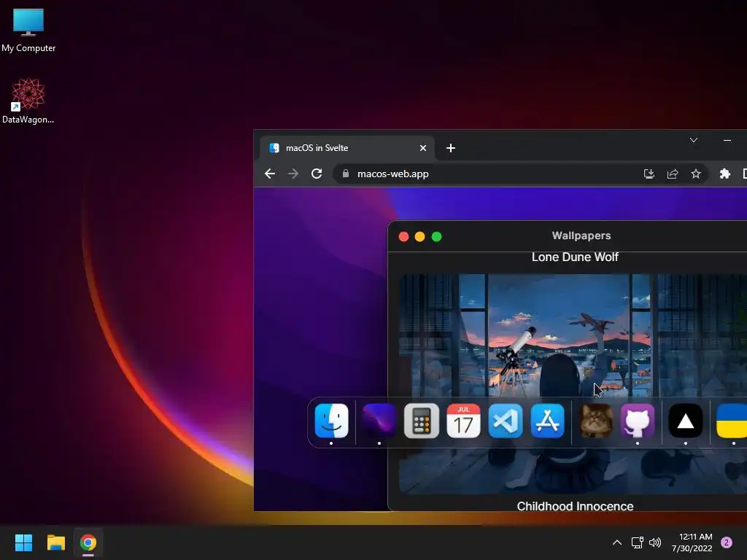Viewport: 747px width, 560px height.
Task: Launch Calculator from the dock
Action: point(421,421)
